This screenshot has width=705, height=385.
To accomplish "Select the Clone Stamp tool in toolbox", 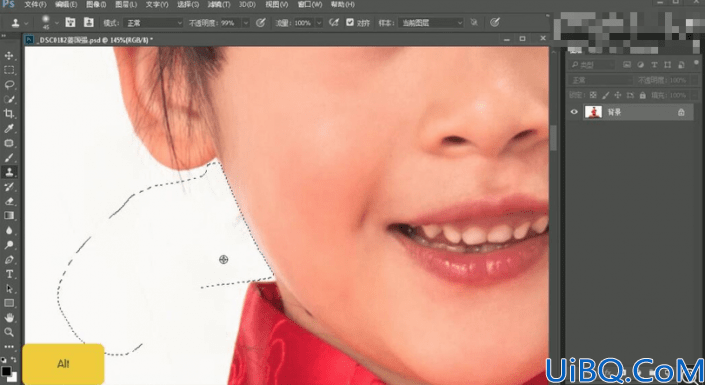I will (x=9, y=172).
